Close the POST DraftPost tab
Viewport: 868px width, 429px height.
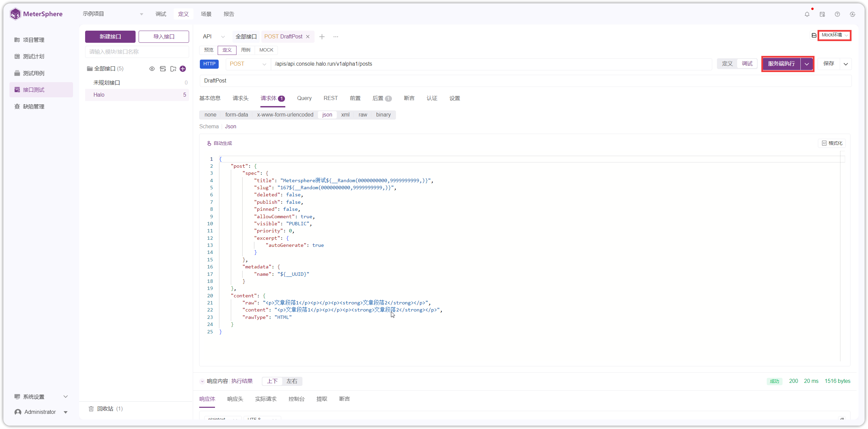coord(308,36)
